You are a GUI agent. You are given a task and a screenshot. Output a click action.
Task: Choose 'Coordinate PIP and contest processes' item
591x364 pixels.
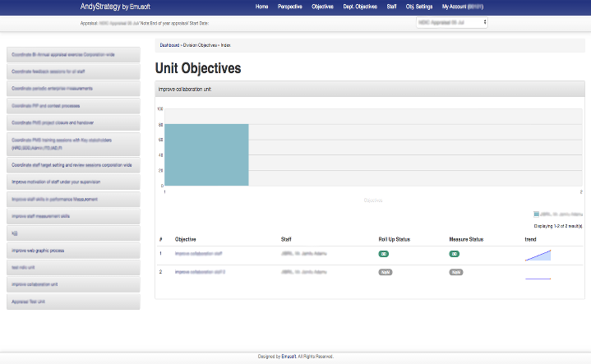pyautogui.click(x=73, y=106)
